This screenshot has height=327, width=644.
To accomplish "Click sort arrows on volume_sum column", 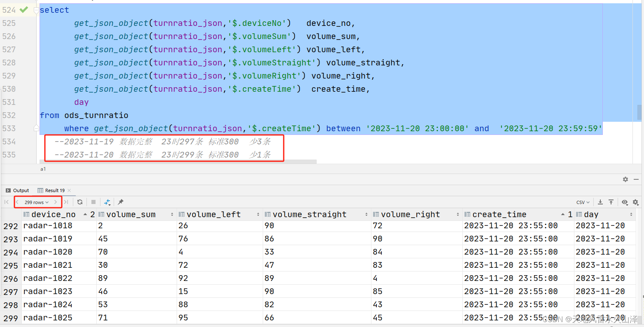I will (x=172, y=214).
